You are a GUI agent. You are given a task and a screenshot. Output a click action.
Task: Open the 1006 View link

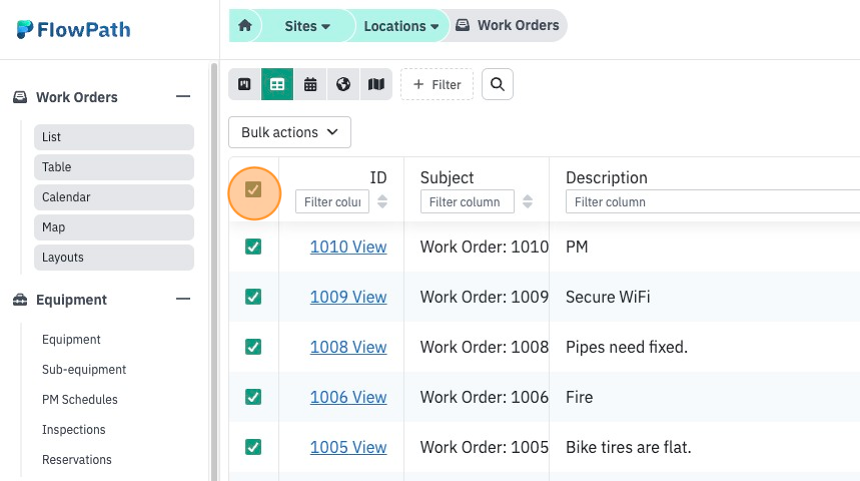point(348,397)
